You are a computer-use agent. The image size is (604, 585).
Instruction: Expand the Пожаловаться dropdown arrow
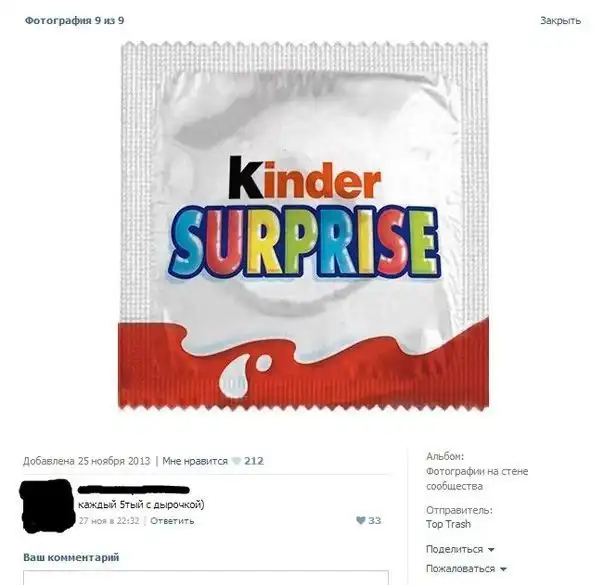tap(503, 569)
